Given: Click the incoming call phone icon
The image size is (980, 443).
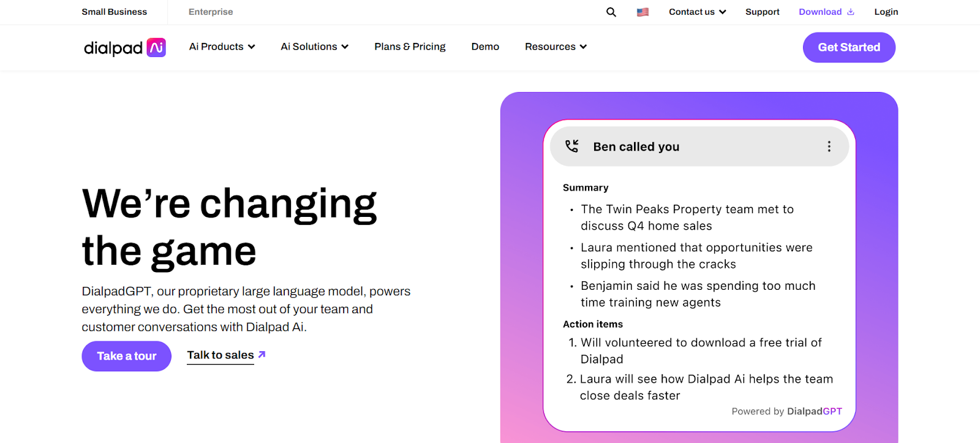Looking at the screenshot, I should pos(571,146).
